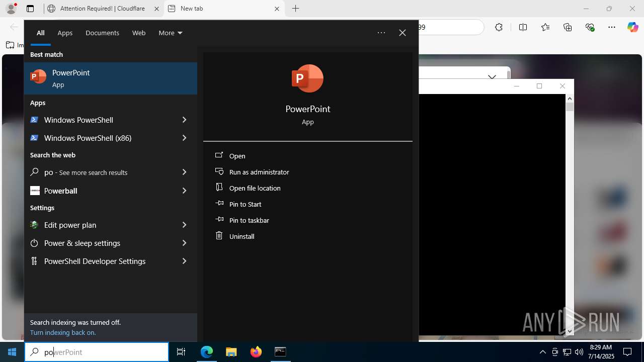This screenshot has height=362, width=644.
Task: Expand Power & sleep settings arrow
Action: (x=184, y=243)
